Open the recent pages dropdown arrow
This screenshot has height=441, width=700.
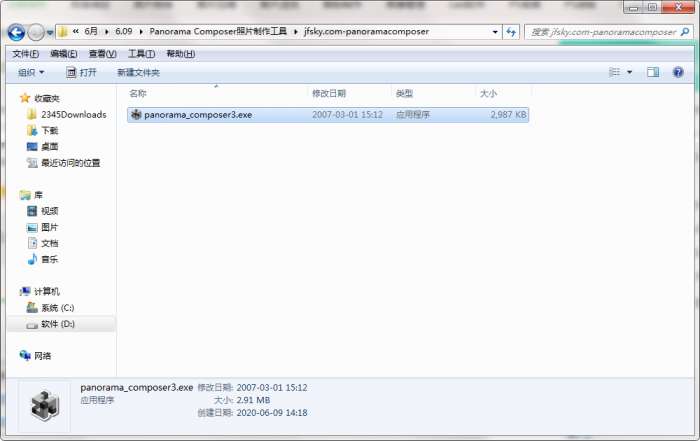50,33
